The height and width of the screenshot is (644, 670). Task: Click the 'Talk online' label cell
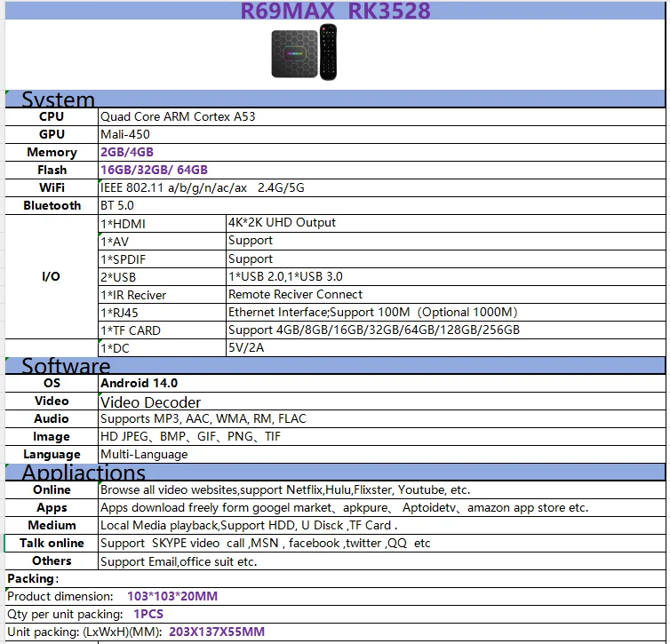click(52, 544)
